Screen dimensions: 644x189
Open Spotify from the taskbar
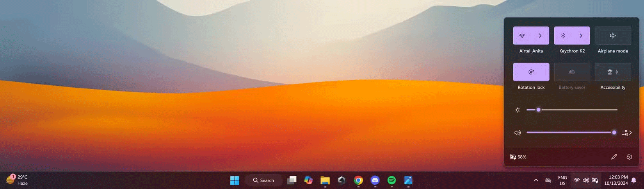click(391, 180)
